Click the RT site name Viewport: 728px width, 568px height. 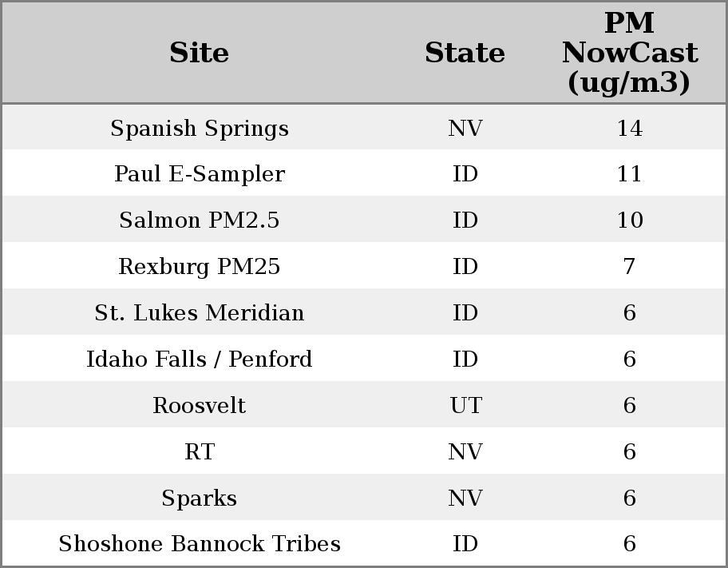(199, 452)
